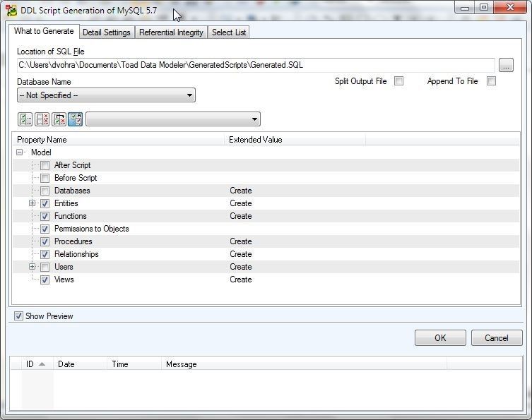This screenshot has height=420, width=532.
Task: Click the Create value for Relationships row
Action: click(x=241, y=254)
